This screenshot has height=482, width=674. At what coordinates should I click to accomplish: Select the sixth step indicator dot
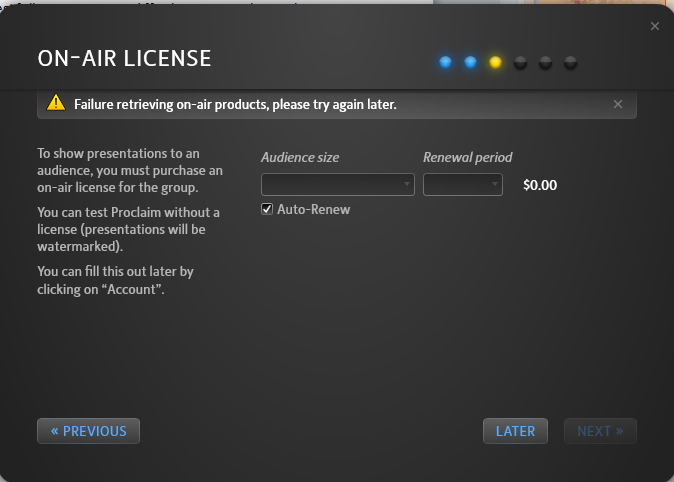click(x=570, y=63)
